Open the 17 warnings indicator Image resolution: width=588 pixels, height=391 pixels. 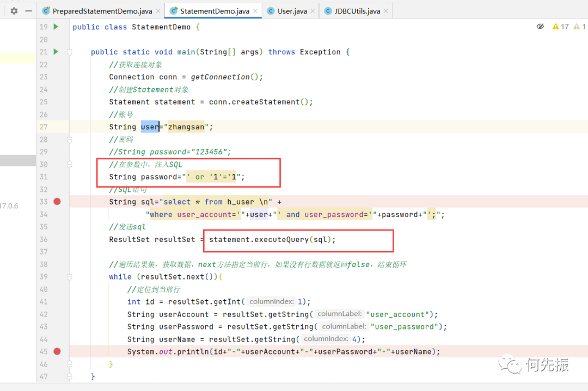point(560,27)
